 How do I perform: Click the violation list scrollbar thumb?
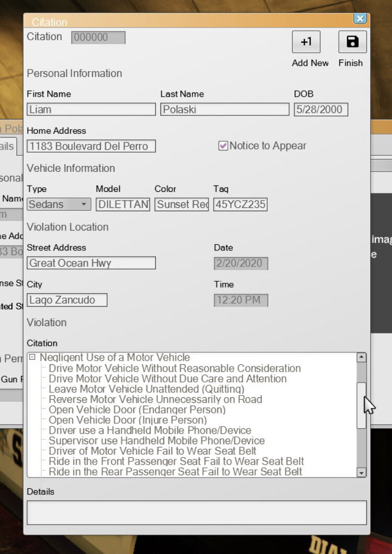coord(361,405)
